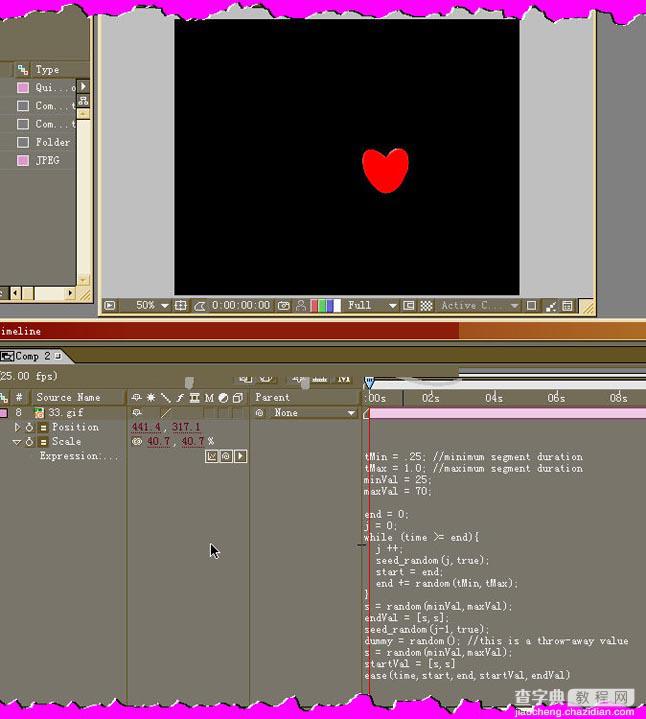Viewport: 646px width, 719px height.
Task: Collapse the Scale property twirl arrow
Action: (17, 442)
